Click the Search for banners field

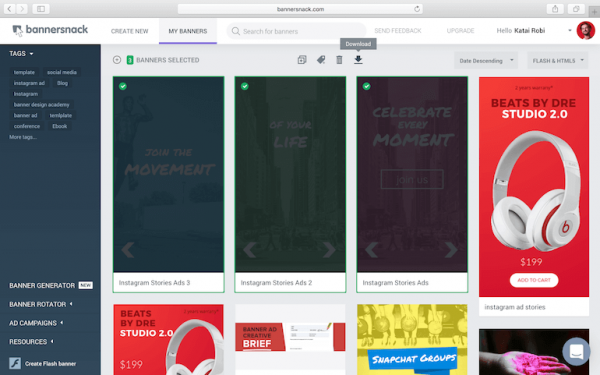296,31
